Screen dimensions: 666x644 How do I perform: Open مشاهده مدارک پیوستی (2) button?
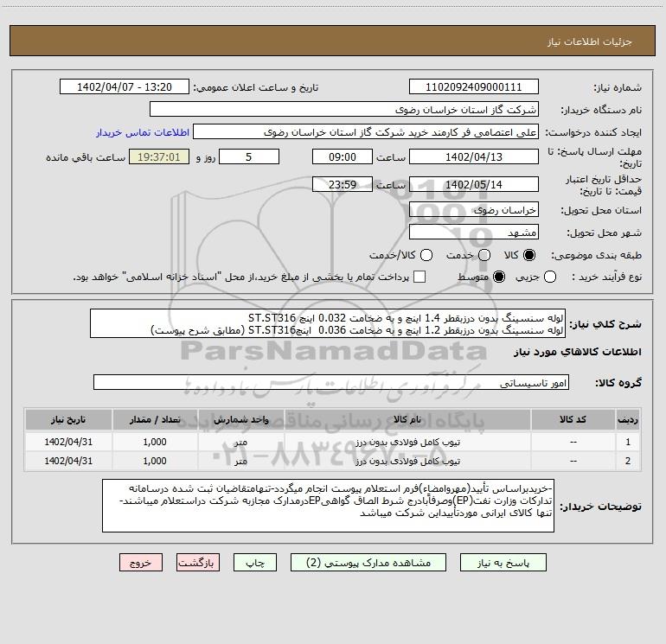click(x=368, y=563)
